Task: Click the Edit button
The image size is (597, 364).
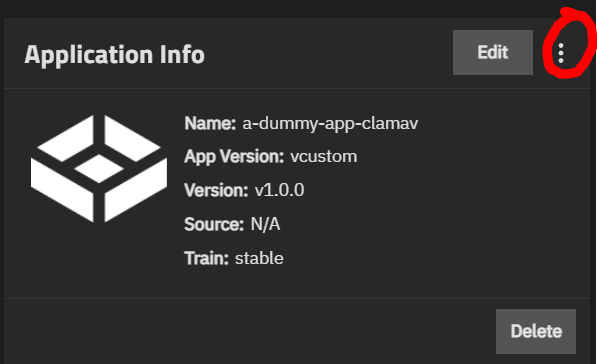Action: pyautogui.click(x=493, y=53)
